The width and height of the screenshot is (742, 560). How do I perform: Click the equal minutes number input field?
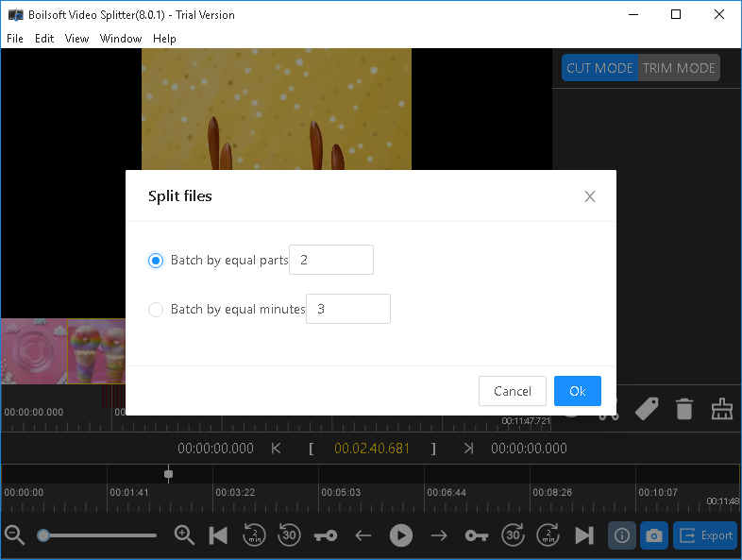pos(347,310)
